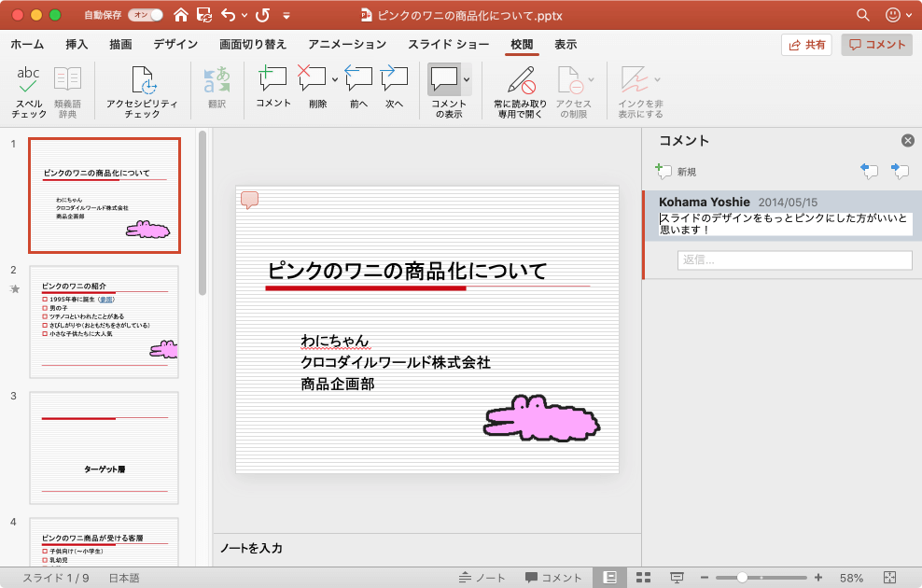
Task: Click the comment marker on the slide
Action: coord(249,200)
